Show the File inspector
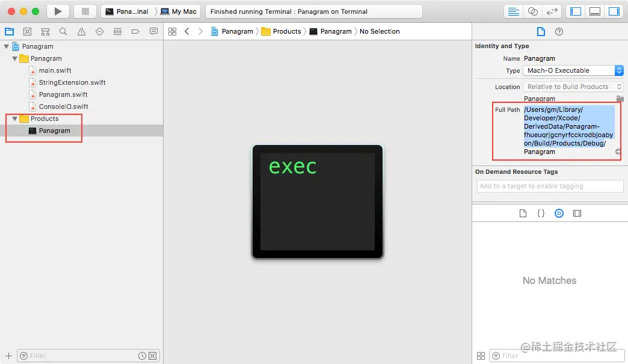628x364 pixels. pos(541,32)
